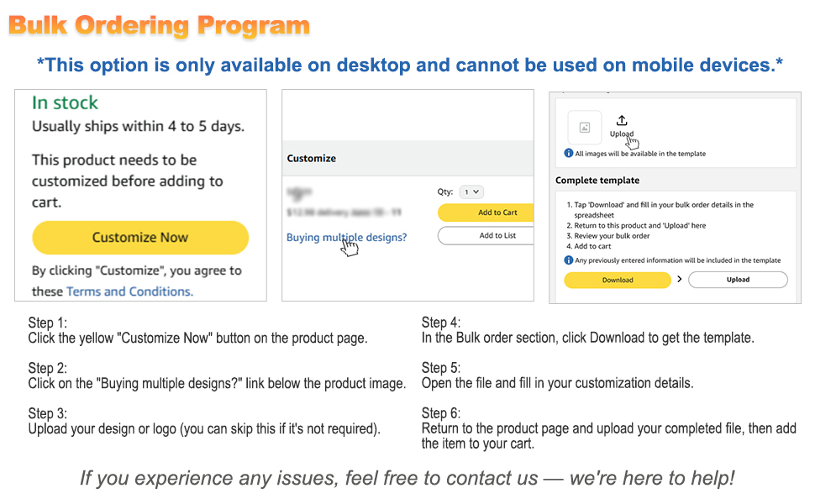Click the In stock status text
Viewport: 815px width, 504px height.
[x=65, y=102]
